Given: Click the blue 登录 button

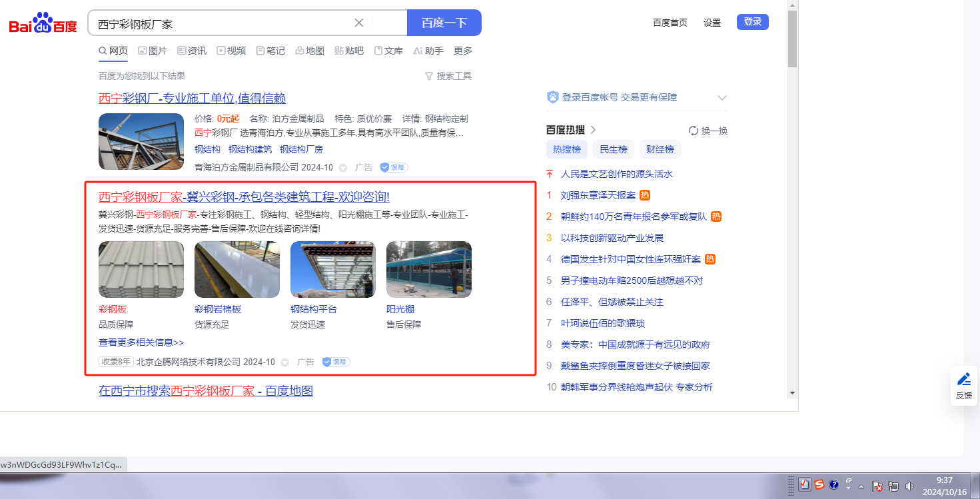Looking at the screenshot, I should point(753,22).
